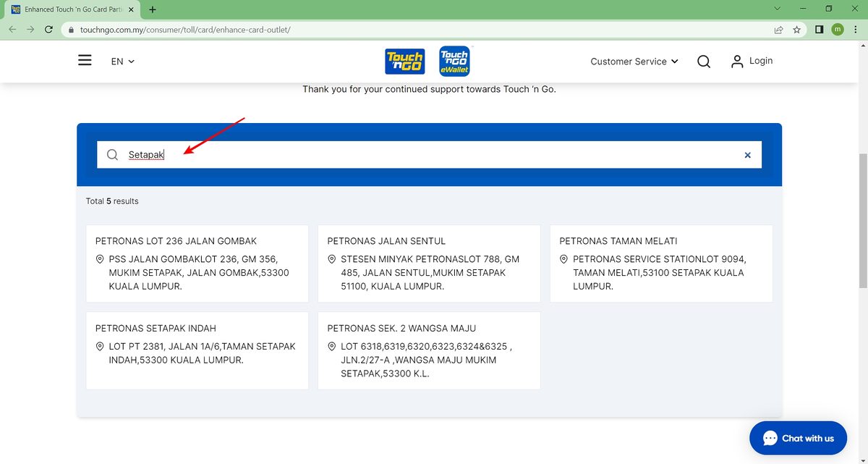Click the magnifier icon inside the search box

coord(112,155)
